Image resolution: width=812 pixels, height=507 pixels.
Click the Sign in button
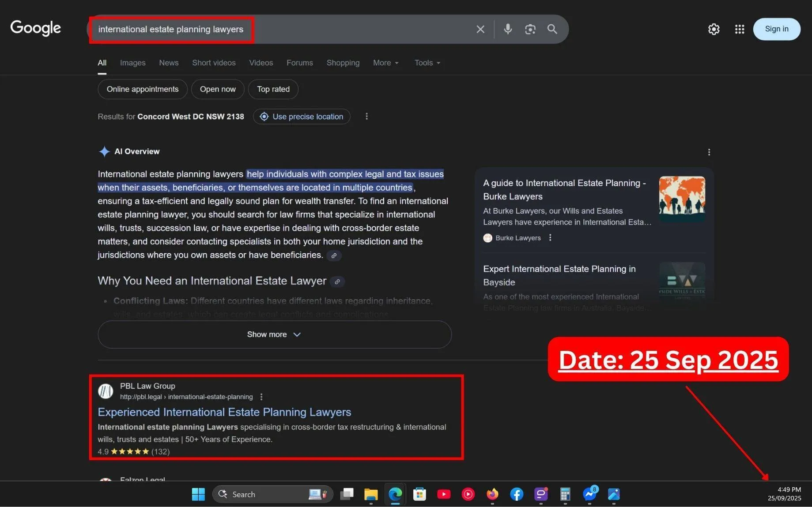[776, 29]
